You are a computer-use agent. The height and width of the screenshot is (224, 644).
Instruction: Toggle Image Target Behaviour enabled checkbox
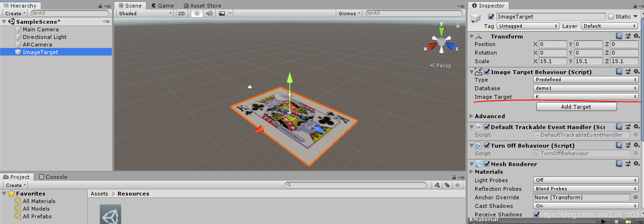tap(487, 72)
